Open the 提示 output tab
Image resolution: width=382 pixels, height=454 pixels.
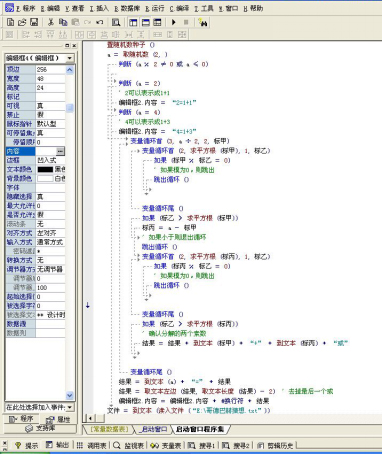click(27, 445)
